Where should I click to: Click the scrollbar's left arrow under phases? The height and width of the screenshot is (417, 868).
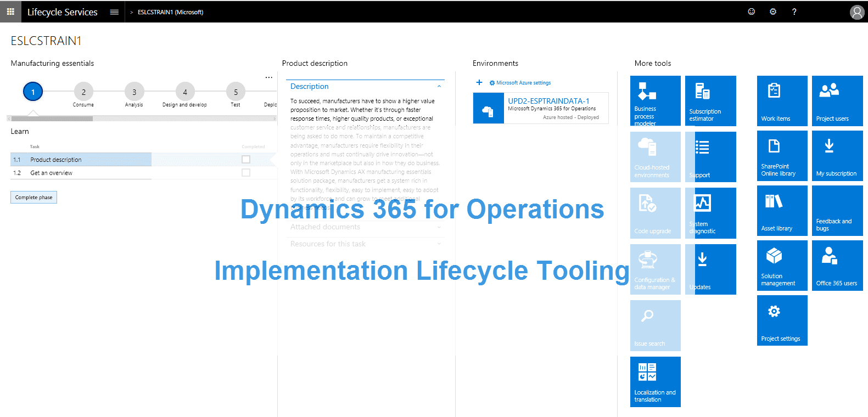click(x=9, y=119)
